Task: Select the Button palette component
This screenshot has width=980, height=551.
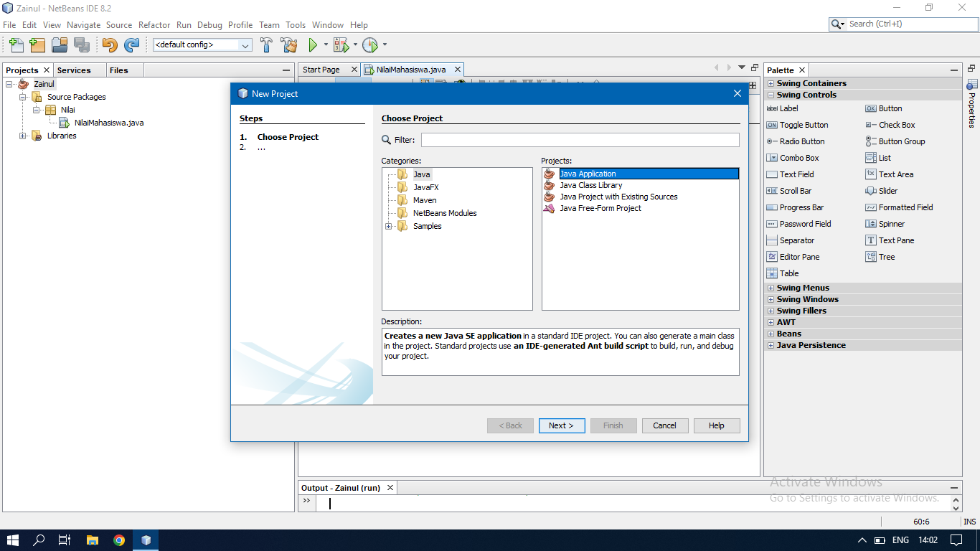Action: pos(883,108)
